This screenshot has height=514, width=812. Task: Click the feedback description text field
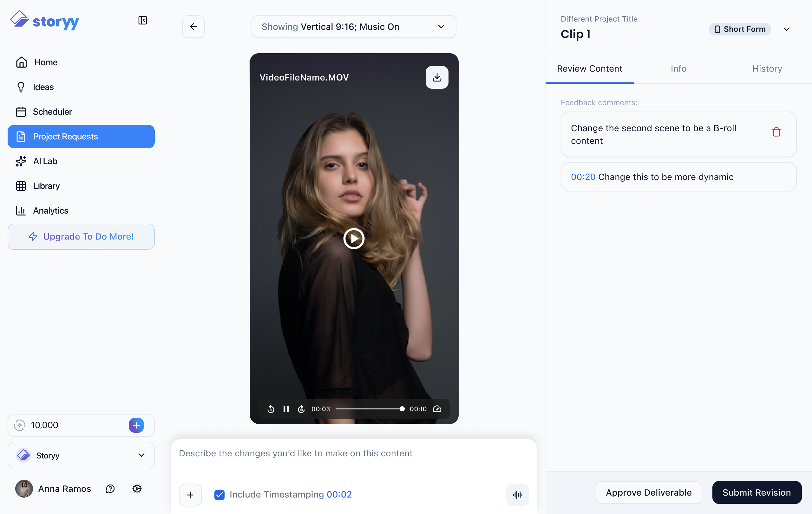[x=354, y=453]
